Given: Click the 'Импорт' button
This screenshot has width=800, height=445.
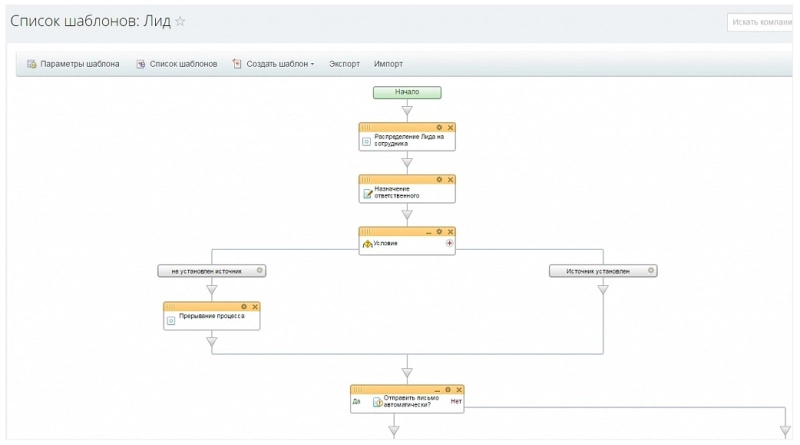Looking at the screenshot, I should [x=388, y=64].
